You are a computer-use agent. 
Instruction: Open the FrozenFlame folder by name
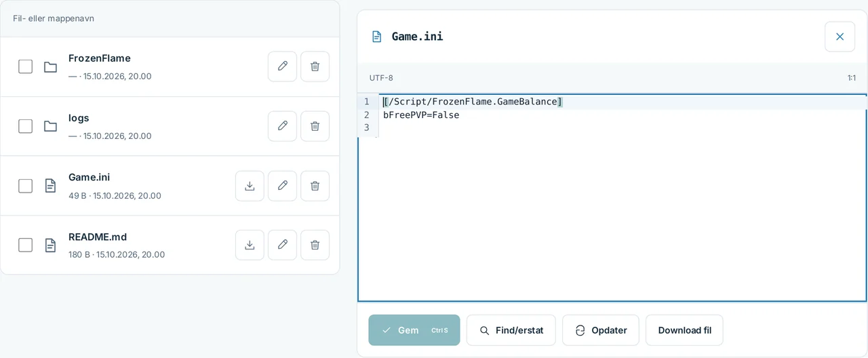[100, 58]
